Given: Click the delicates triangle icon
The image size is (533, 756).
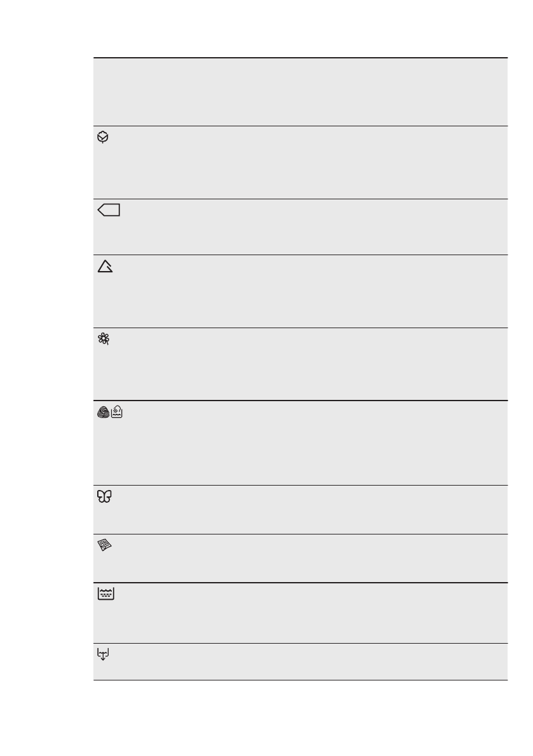Looking at the screenshot, I should tap(104, 267).
